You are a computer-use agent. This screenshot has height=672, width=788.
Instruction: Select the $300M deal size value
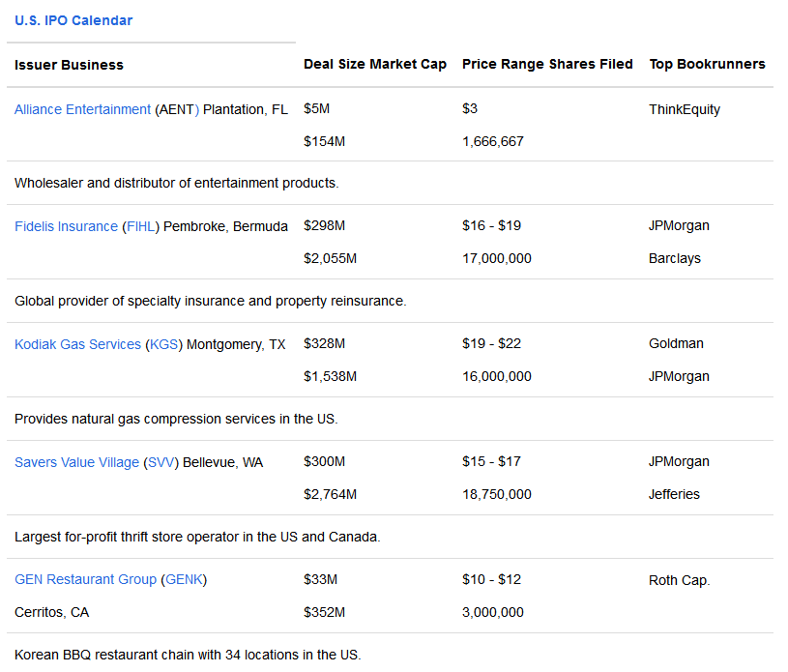click(324, 461)
